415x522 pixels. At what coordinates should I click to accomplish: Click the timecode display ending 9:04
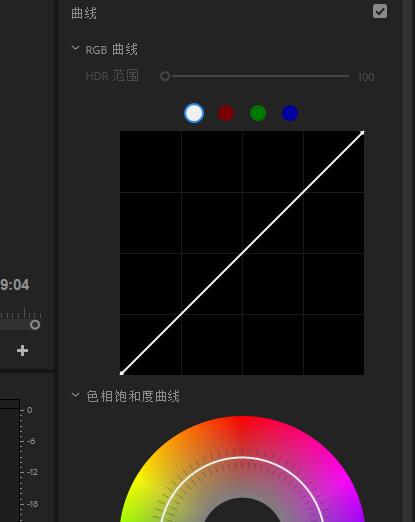(x=15, y=285)
